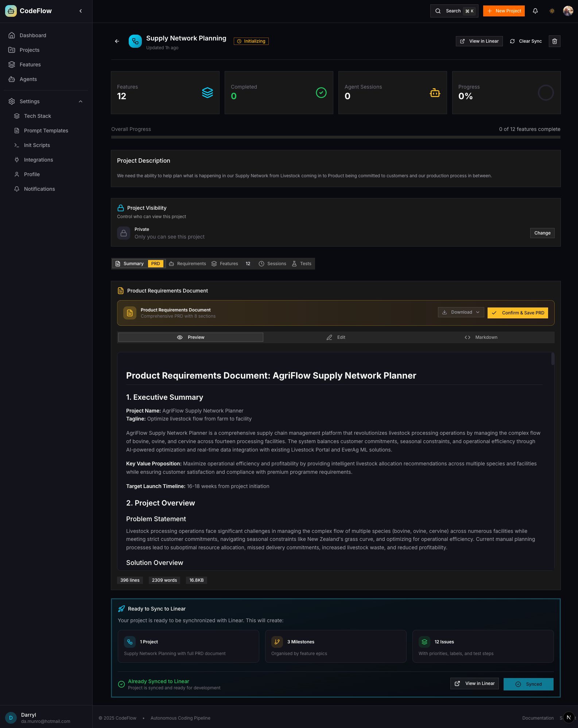Select Preview mode
This screenshot has height=728, width=578.
pos(190,337)
